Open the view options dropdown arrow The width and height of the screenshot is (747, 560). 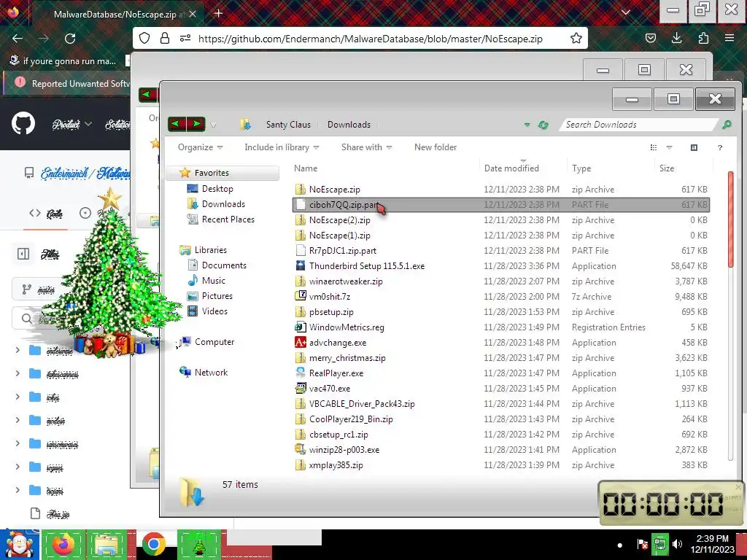point(669,147)
